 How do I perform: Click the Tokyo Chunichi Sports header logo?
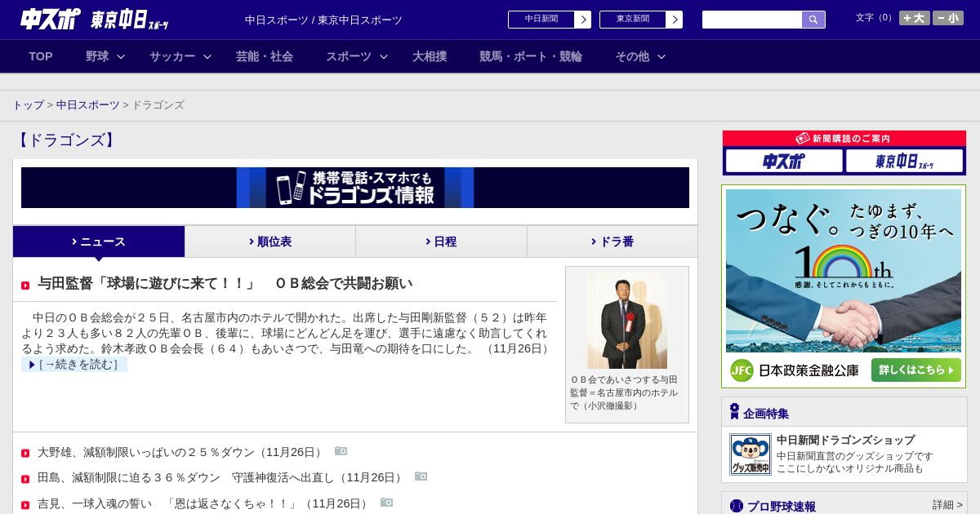point(130,20)
